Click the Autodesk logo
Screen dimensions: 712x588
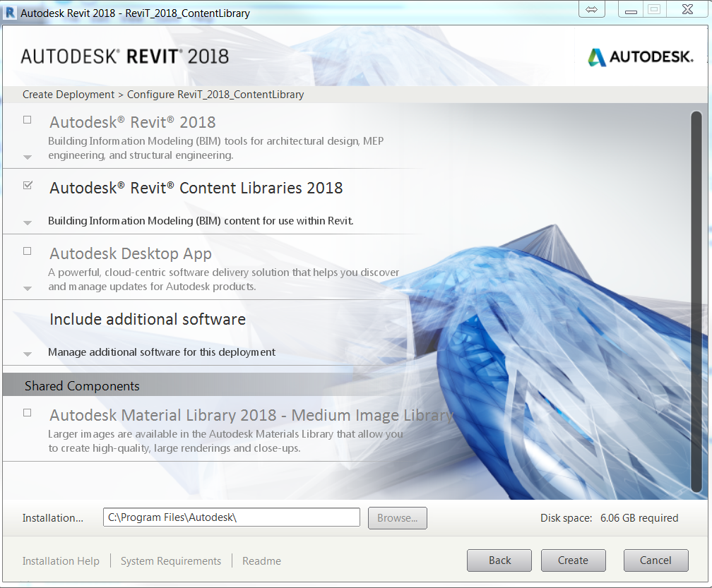pyautogui.click(x=641, y=57)
